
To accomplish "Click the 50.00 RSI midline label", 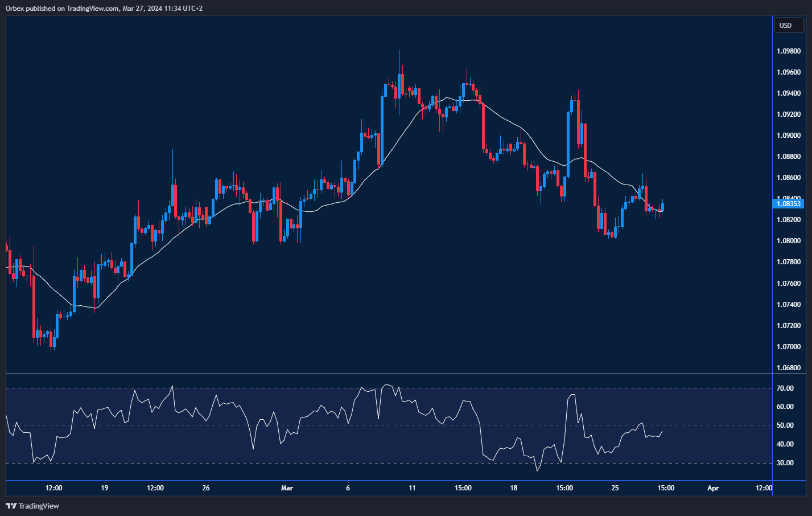I will tap(785, 425).
